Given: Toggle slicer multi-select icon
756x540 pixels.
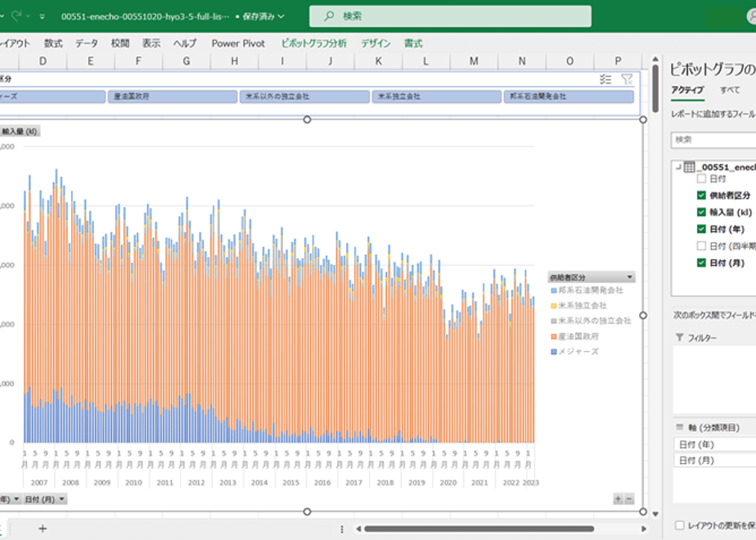Looking at the screenshot, I should (605, 79).
